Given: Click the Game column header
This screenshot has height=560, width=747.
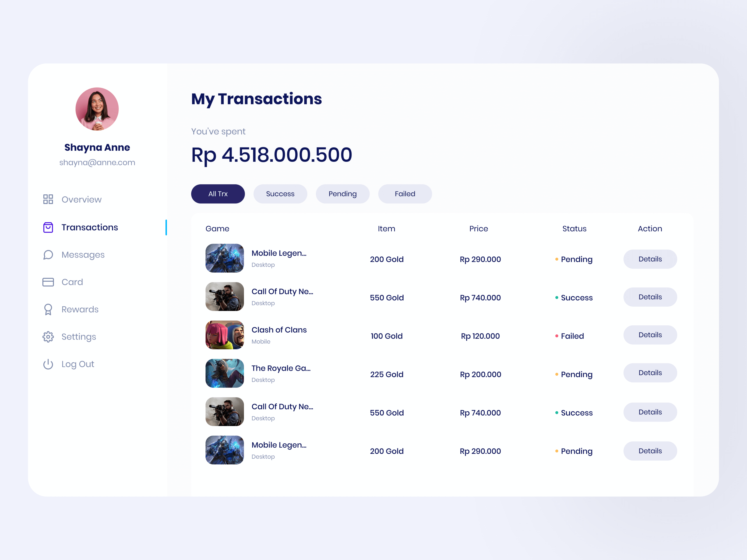Looking at the screenshot, I should pos(217,229).
